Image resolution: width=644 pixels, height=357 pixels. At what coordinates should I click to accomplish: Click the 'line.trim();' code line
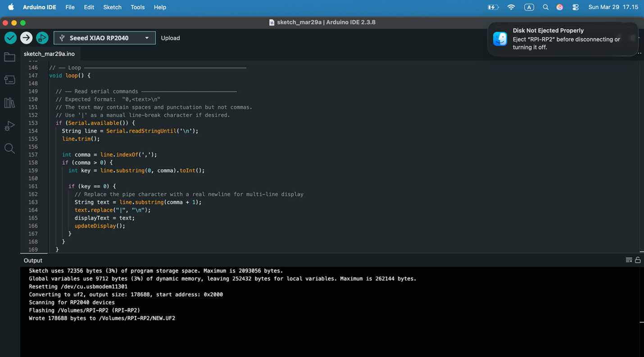[x=81, y=139]
